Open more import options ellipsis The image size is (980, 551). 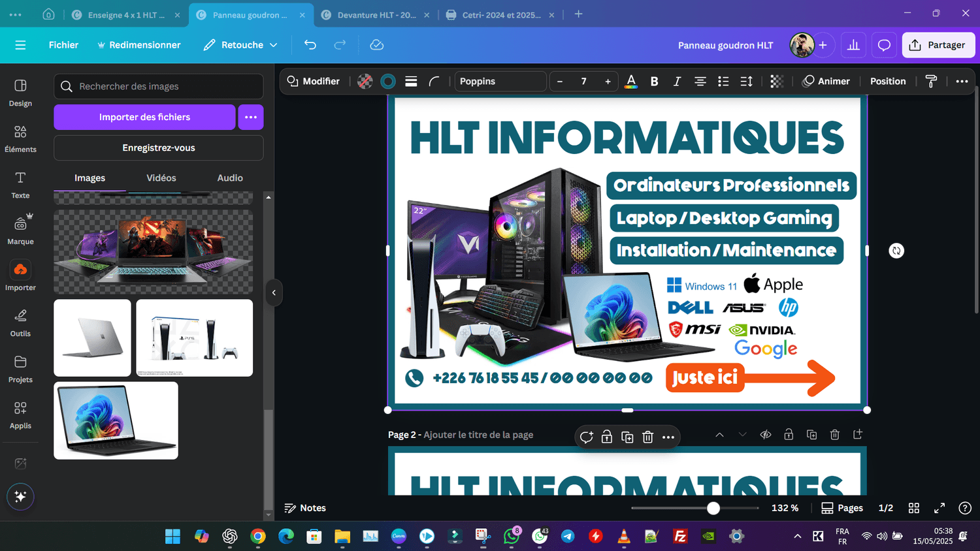point(251,117)
